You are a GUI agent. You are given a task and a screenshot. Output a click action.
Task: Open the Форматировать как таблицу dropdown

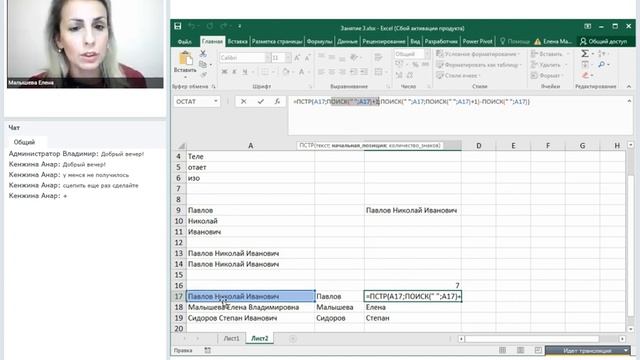pos(480,64)
